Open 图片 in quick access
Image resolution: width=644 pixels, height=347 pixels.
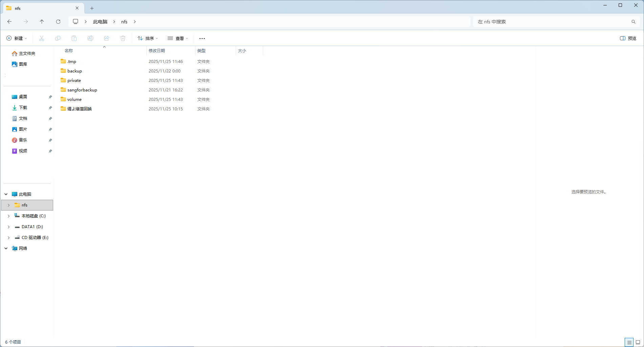click(x=19, y=129)
